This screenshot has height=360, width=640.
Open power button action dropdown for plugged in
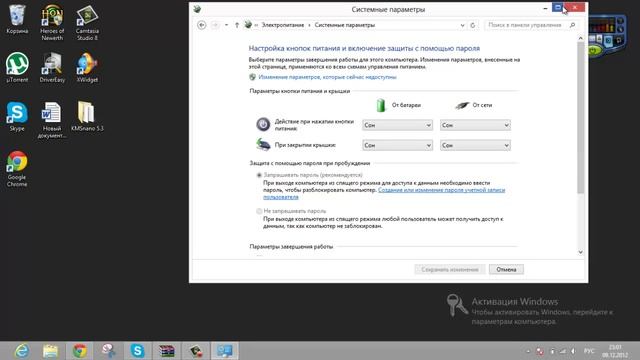click(x=475, y=125)
